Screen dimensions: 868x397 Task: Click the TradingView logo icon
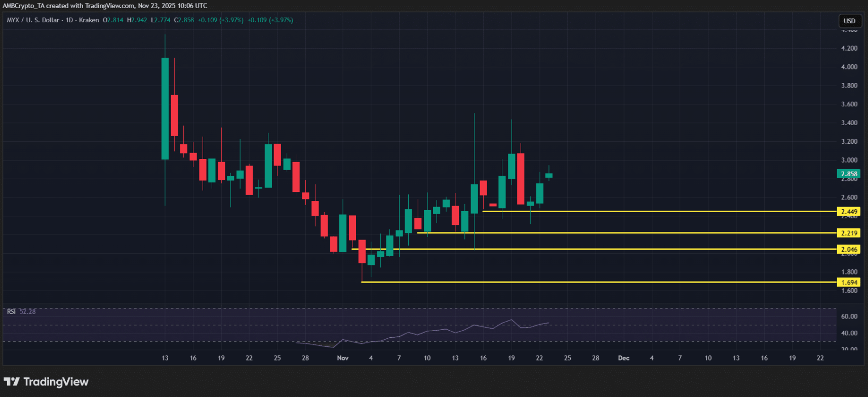[x=11, y=382]
